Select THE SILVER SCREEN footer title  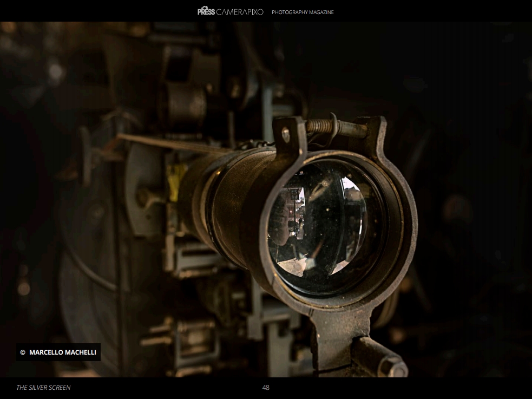(x=43, y=388)
